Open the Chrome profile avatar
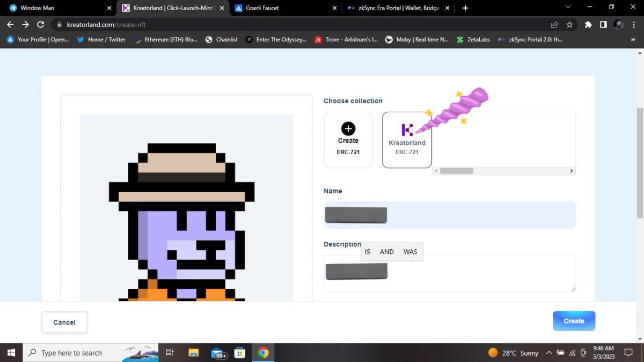The width and height of the screenshot is (644, 362). click(x=618, y=25)
